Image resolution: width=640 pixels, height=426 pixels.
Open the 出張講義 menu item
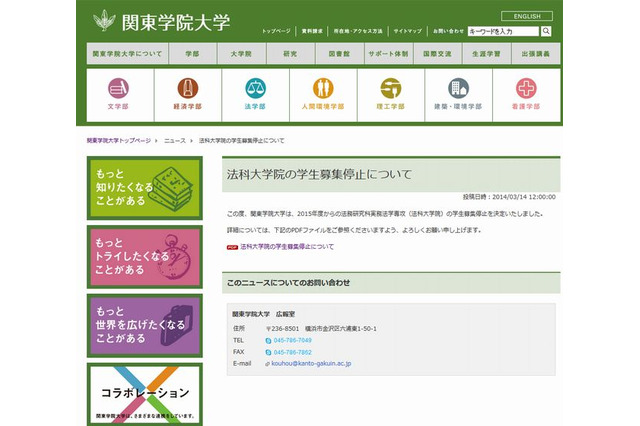click(x=536, y=53)
